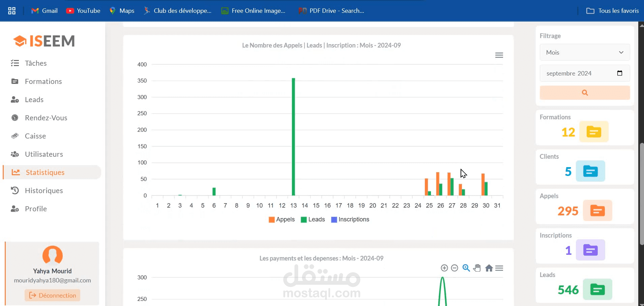Viewport: 644px width, 306px height.
Task: Click the septembre 2024 month field
Action: click(x=585, y=73)
